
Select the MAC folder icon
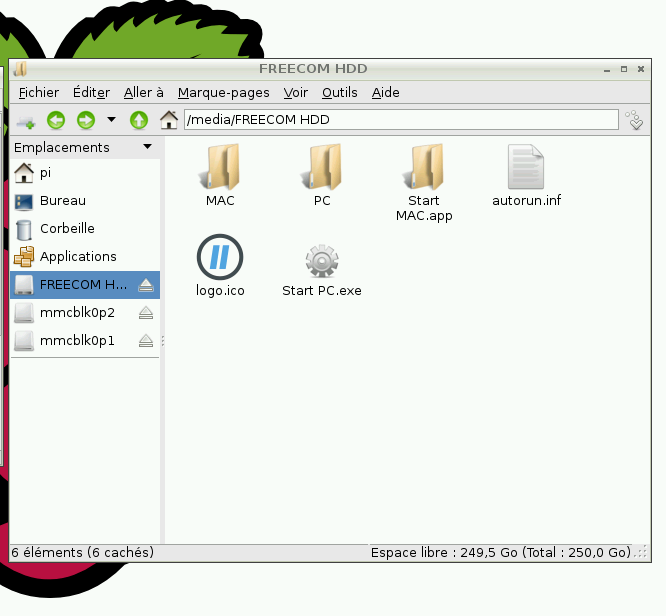tap(220, 167)
